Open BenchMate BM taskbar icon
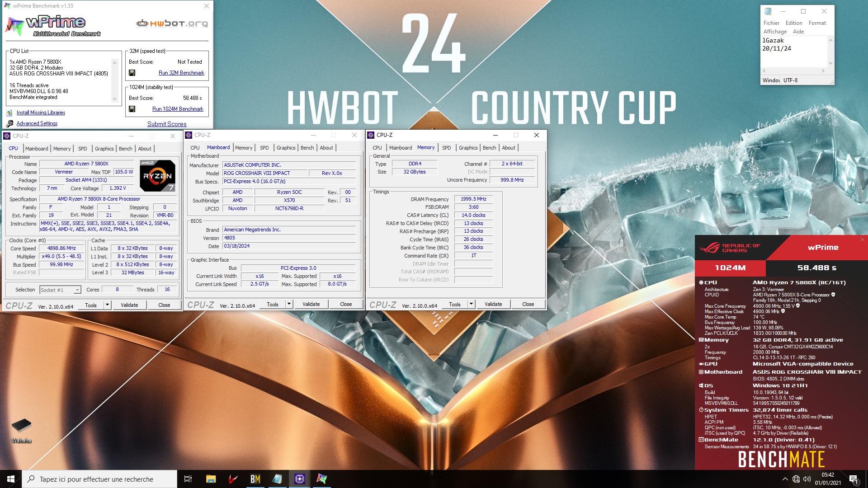 (255, 479)
